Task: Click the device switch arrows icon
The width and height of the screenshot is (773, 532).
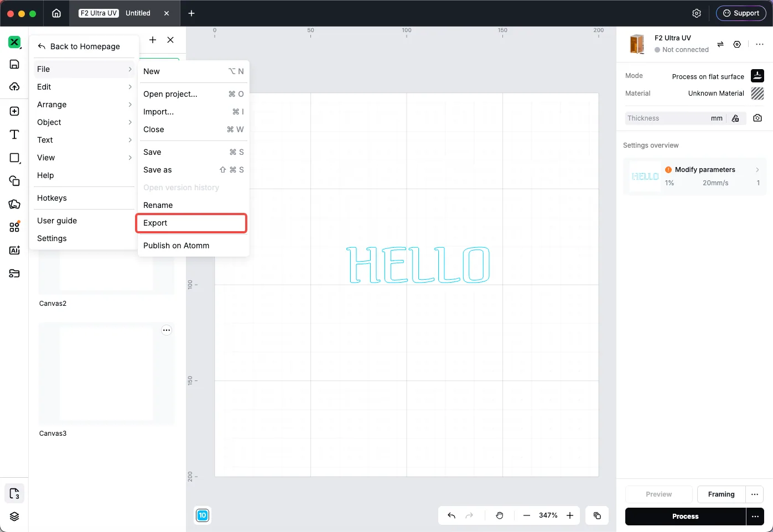Action: 720,44
